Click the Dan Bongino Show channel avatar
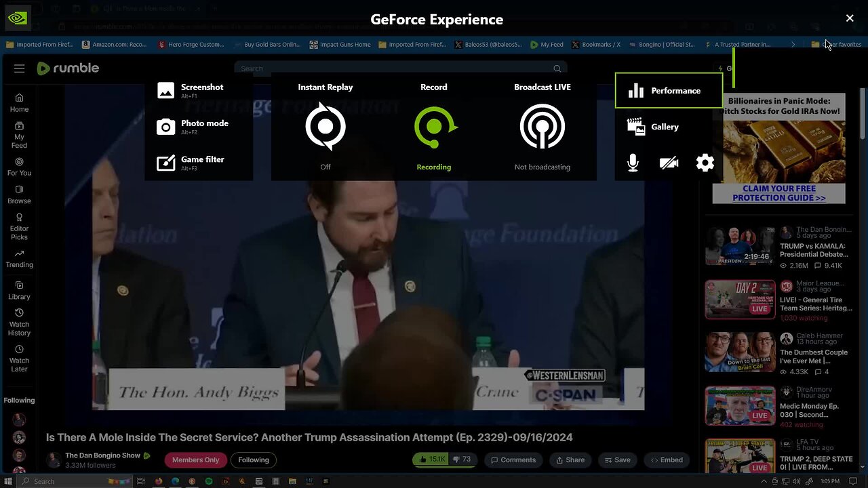868x488 pixels. [x=54, y=460]
